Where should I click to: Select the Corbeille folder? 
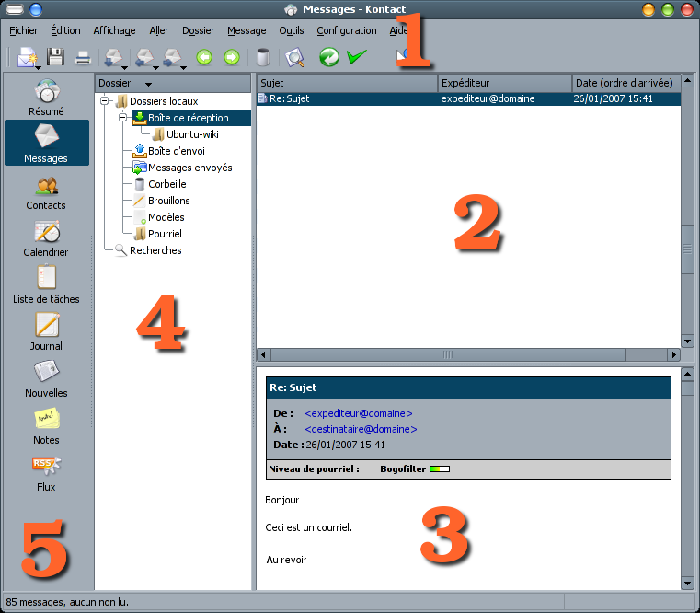(x=167, y=184)
